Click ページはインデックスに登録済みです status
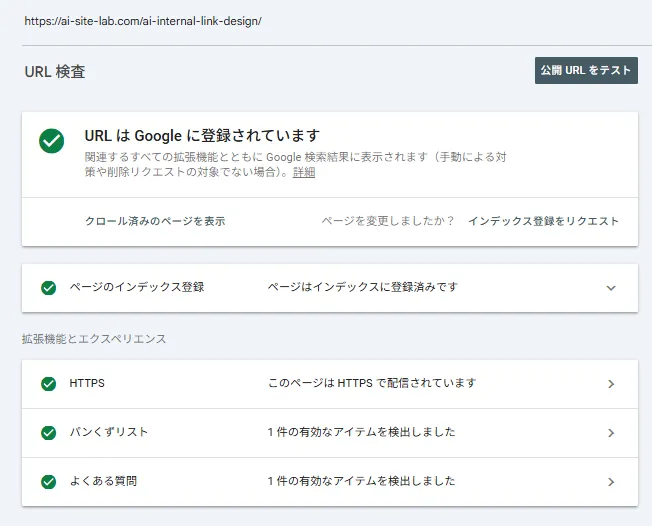The height and width of the screenshot is (526, 652). 362,287
